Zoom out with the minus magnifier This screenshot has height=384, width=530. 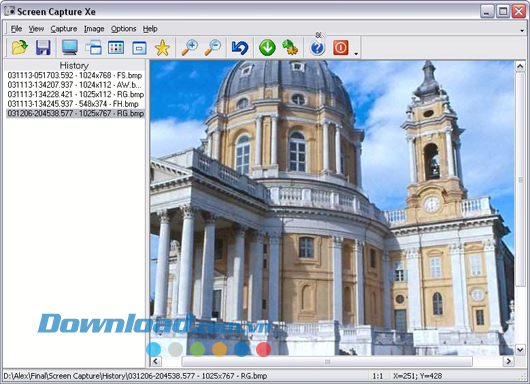(x=213, y=48)
